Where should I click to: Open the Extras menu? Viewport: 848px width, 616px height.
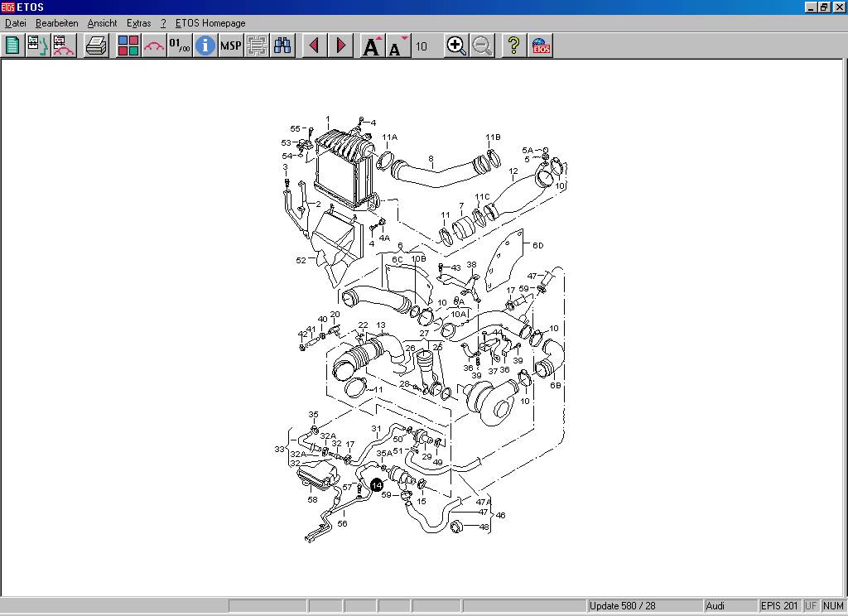click(139, 23)
